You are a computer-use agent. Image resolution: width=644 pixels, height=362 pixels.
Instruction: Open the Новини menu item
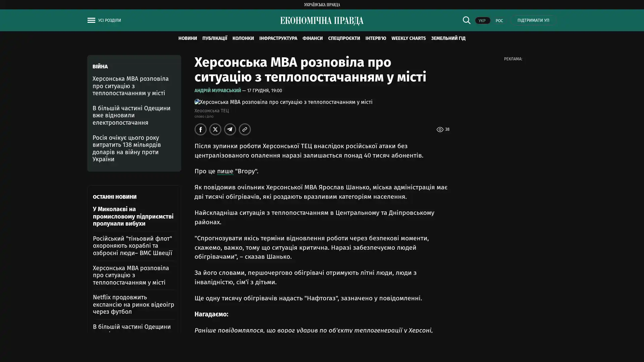pyautogui.click(x=187, y=38)
